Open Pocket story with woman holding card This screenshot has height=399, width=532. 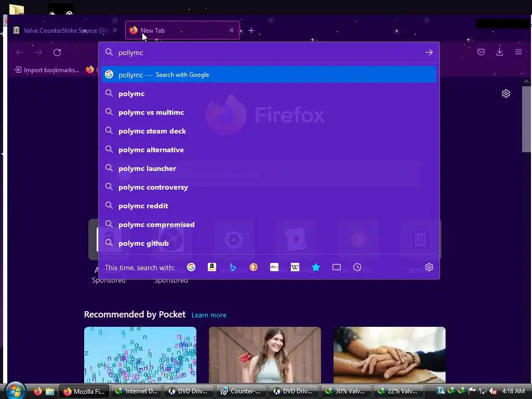(x=264, y=355)
